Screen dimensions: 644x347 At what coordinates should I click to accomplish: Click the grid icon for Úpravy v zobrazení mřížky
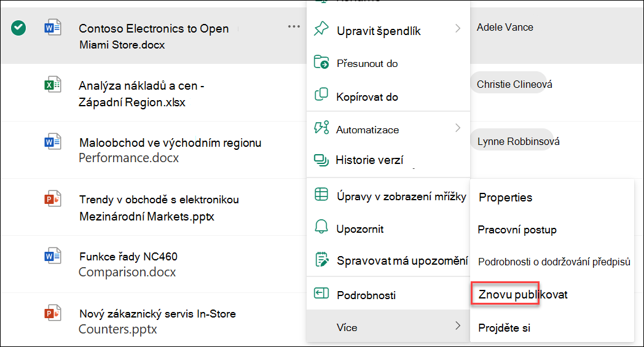point(321,194)
